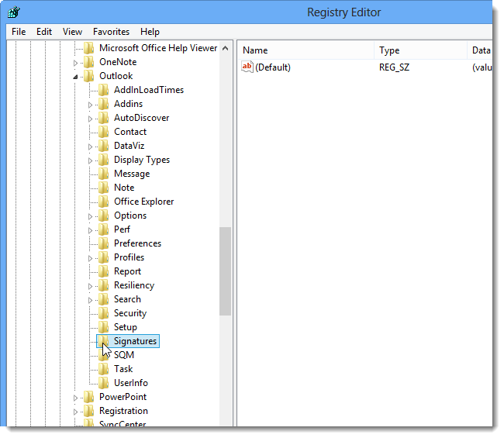The image size is (504, 438).
Task: Expand the Search key arrow
Action: [x=90, y=300]
